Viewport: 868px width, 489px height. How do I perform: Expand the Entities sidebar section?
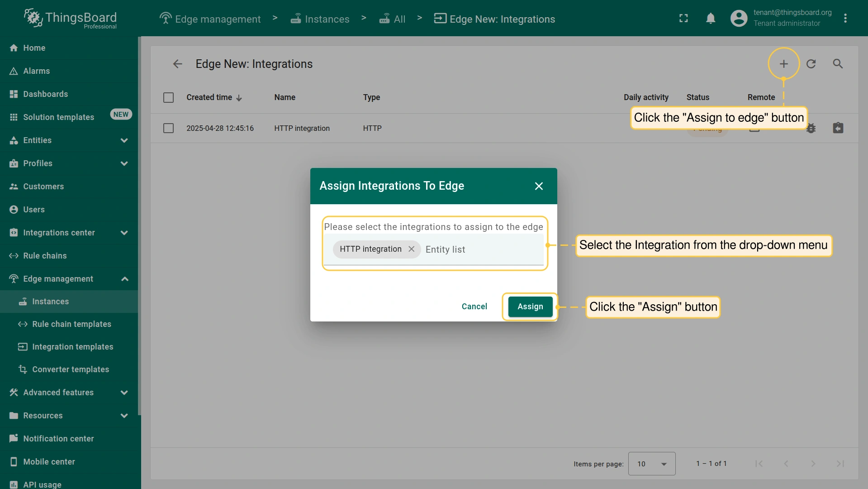point(124,140)
